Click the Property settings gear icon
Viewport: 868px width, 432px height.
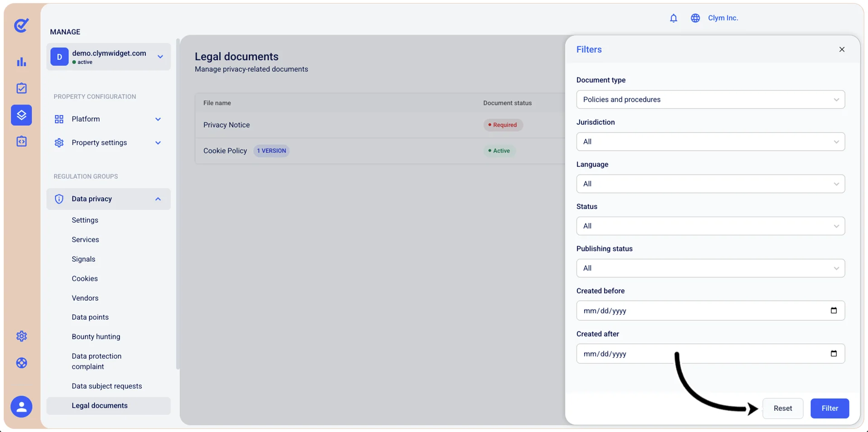click(x=59, y=142)
